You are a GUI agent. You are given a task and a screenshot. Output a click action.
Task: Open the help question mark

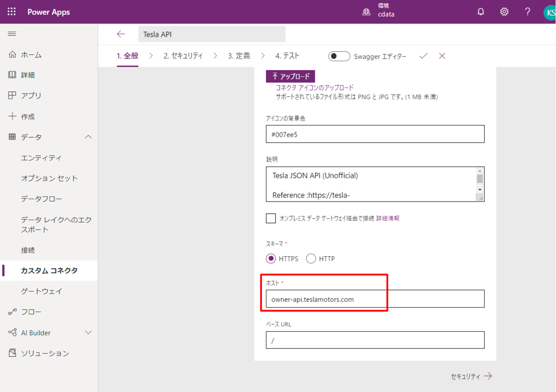[527, 12]
